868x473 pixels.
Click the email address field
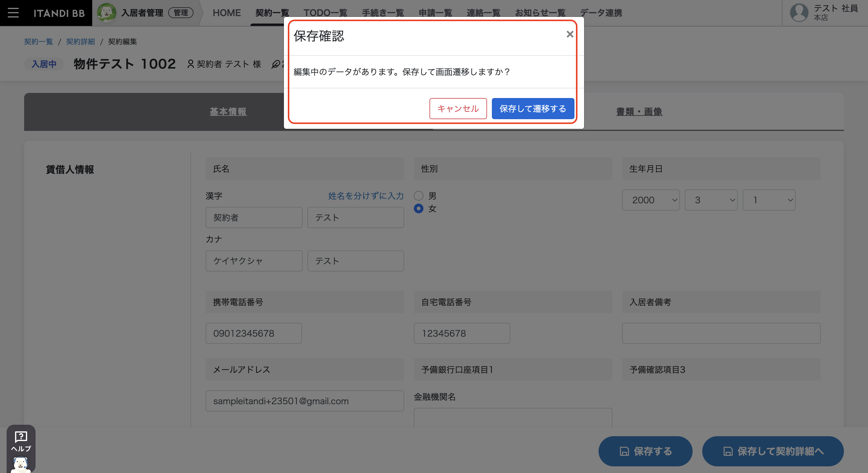[x=305, y=401]
